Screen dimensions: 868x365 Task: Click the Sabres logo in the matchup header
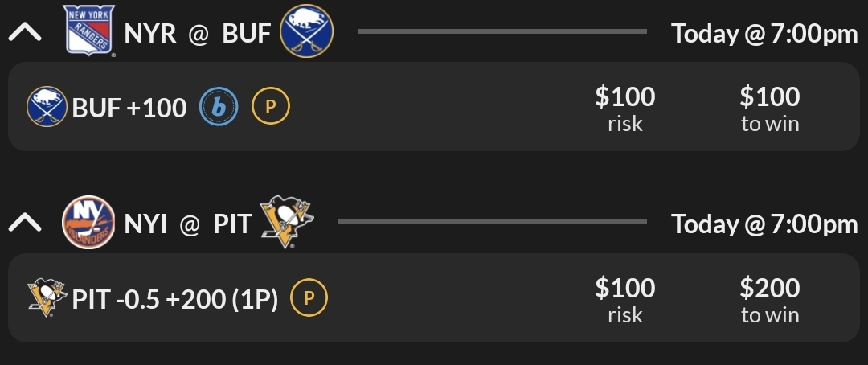point(306,32)
